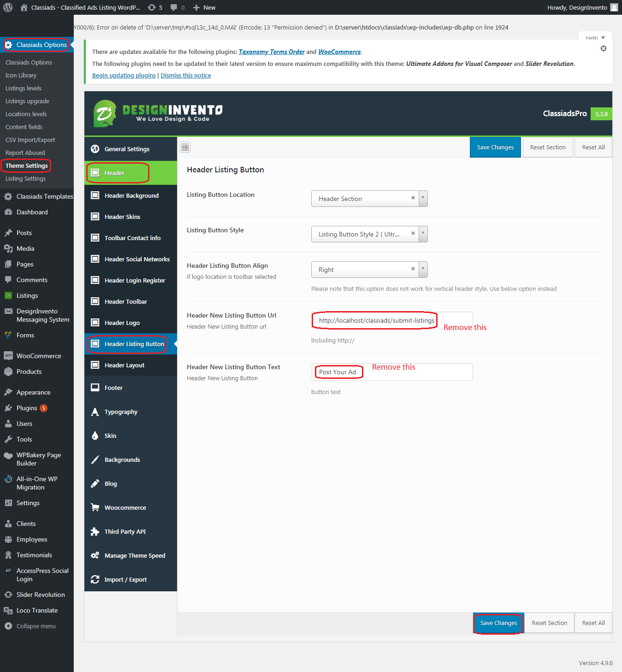Open the updates icon showing 5
The height and width of the screenshot is (672, 622).
tap(155, 7)
